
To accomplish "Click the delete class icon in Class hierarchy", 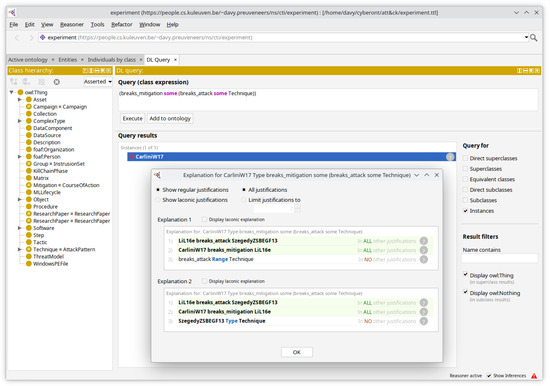I will pyautogui.click(x=41, y=82).
